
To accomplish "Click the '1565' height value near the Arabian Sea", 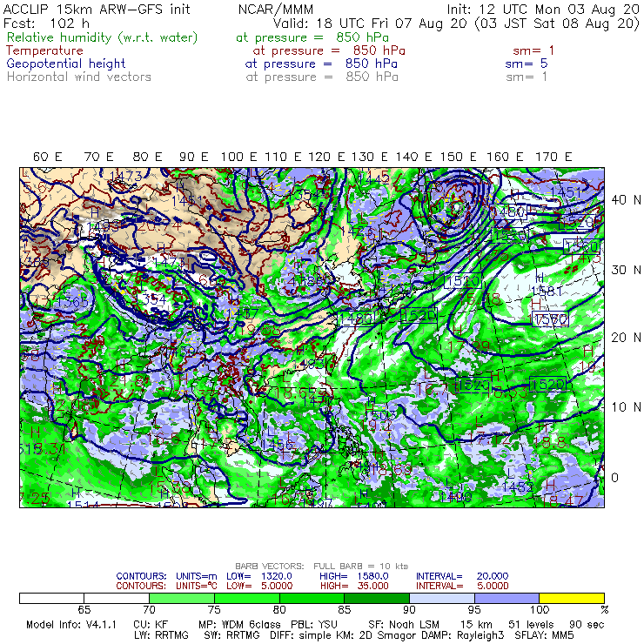I will [72, 302].
